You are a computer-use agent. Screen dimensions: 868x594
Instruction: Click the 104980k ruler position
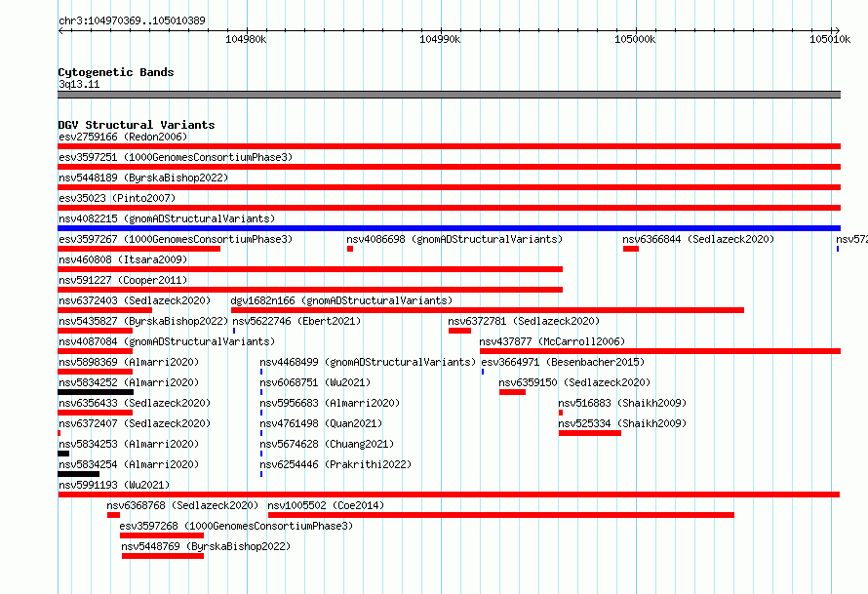click(246, 39)
